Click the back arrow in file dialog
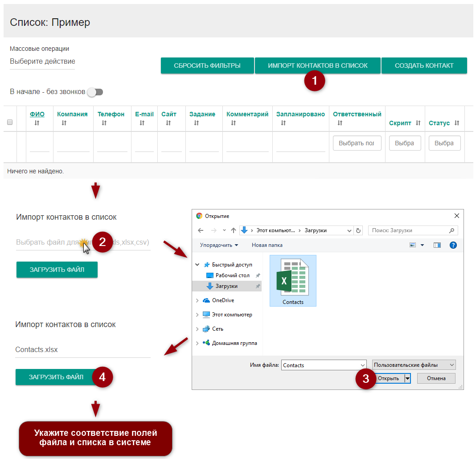The image size is (476, 459). pos(201,230)
